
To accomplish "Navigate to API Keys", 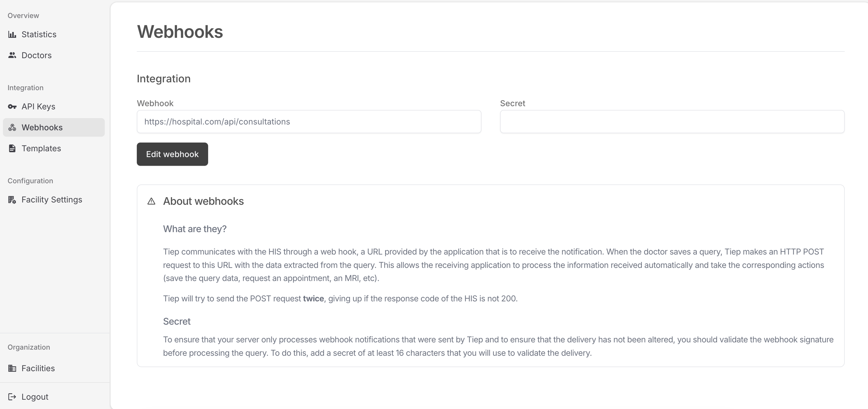I will point(38,107).
